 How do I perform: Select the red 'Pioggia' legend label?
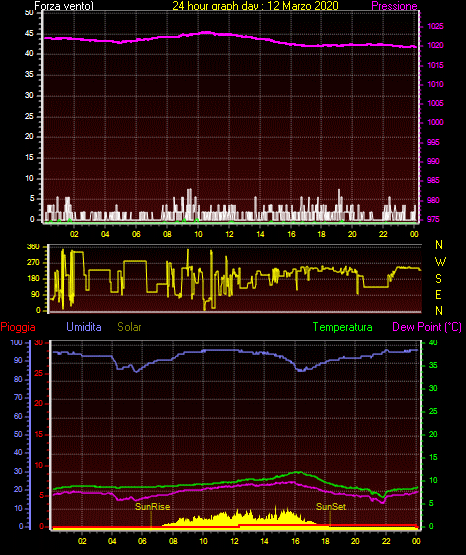point(18,327)
